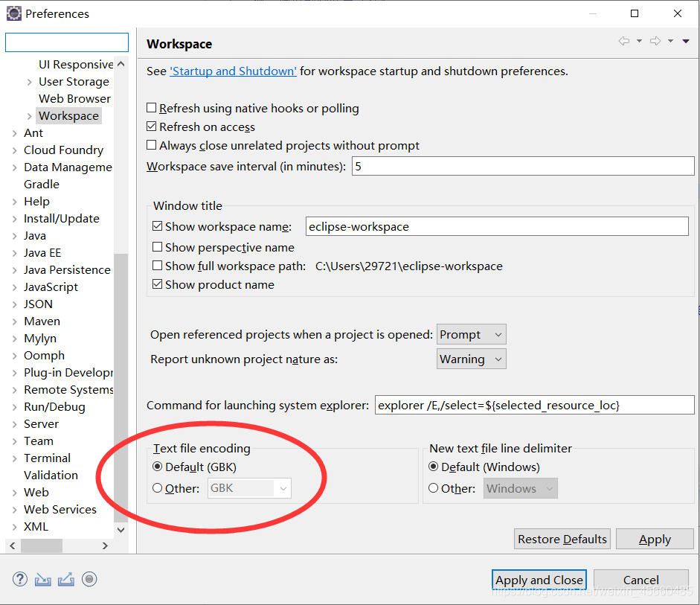Image resolution: width=700 pixels, height=605 pixels.
Task: Open Help using the question mark icon
Action: point(19,578)
